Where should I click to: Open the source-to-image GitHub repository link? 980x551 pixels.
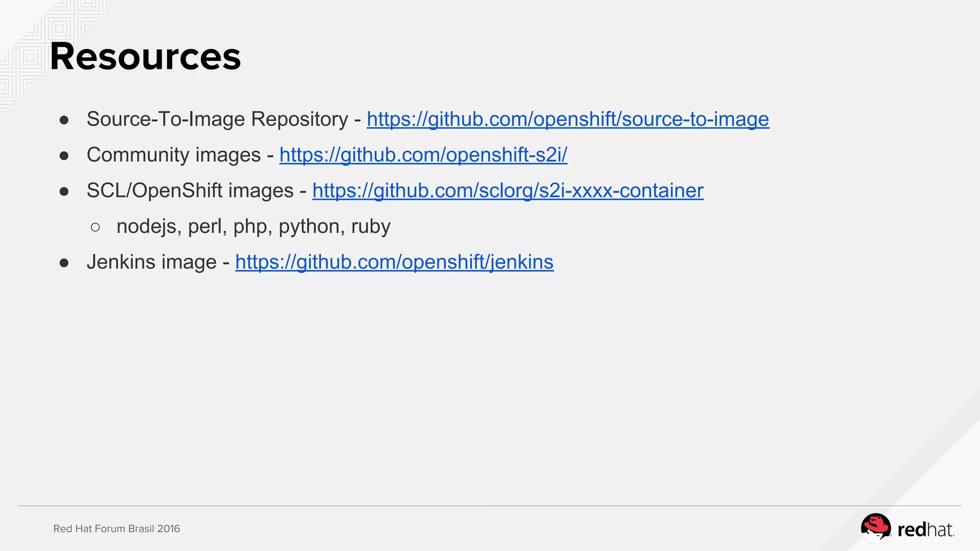pyautogui.click(x=568, y=119)
